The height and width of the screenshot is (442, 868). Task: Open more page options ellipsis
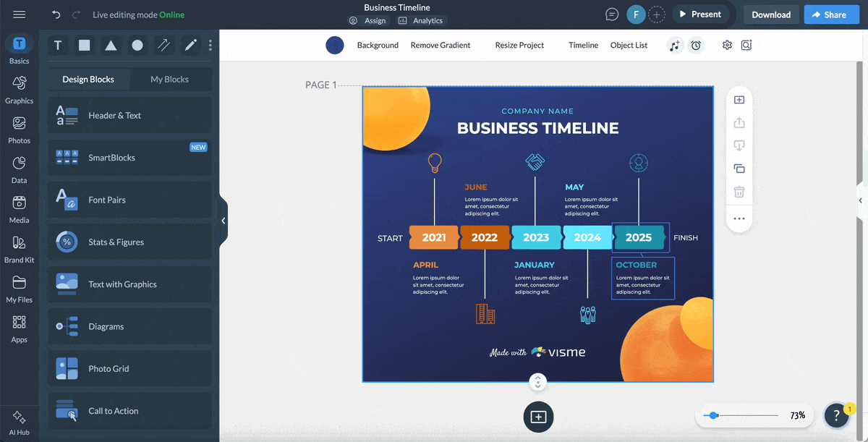click(739, 218)
